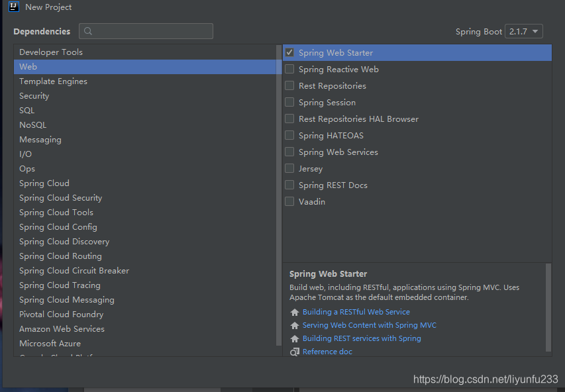This screenshot has width=565, height=392.
Task: Click the Reference doc icon
Action: point(295,352)
